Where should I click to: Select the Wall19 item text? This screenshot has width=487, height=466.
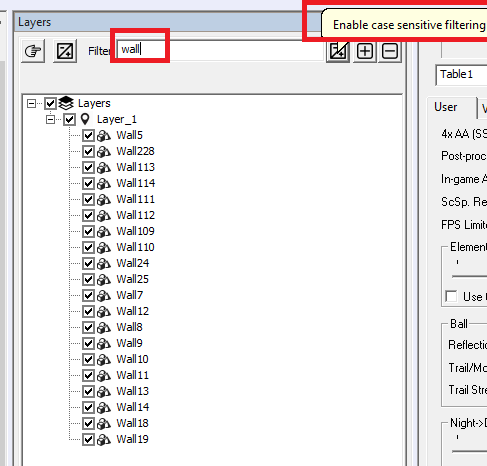coord(132,439)
